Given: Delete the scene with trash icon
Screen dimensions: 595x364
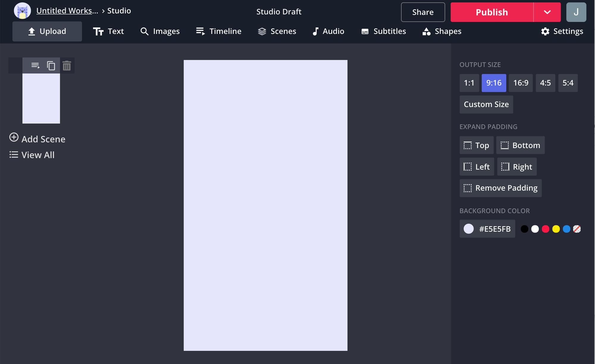Looking at the screenshot, I should (67, 66).
